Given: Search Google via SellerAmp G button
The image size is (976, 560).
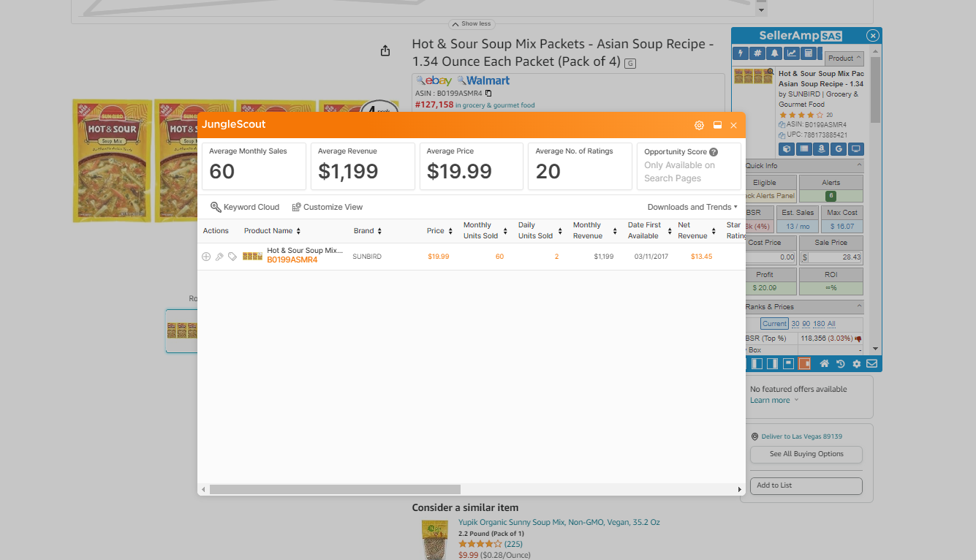Looking at the screenshot, I should pos(839,149).
